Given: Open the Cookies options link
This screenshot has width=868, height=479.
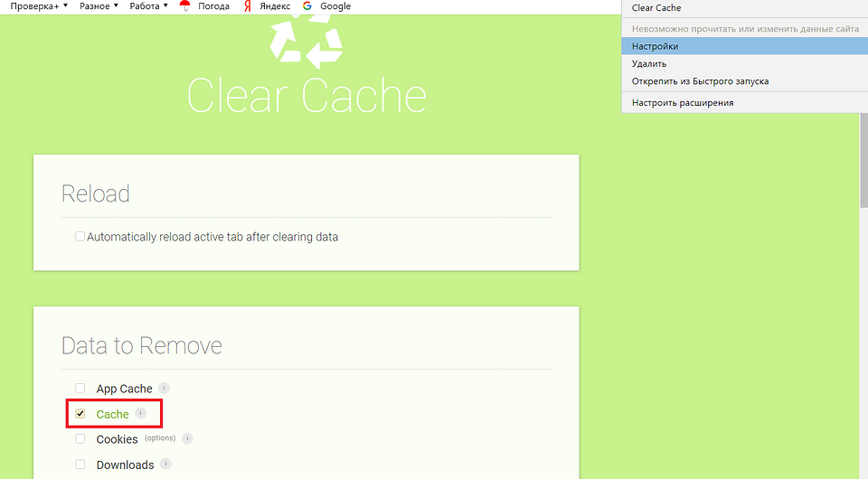Looking at the screenshot, I should [x=159, y=438].
